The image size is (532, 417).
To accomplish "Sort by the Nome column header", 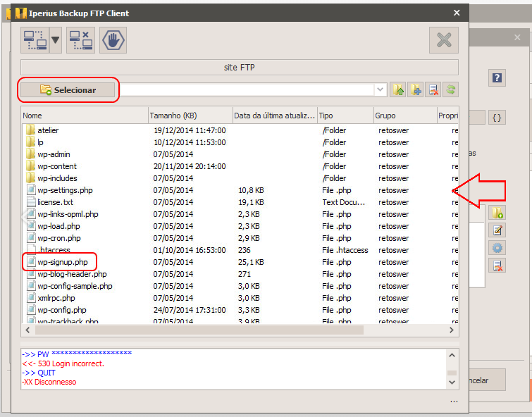I will click(x=85, y=116).
